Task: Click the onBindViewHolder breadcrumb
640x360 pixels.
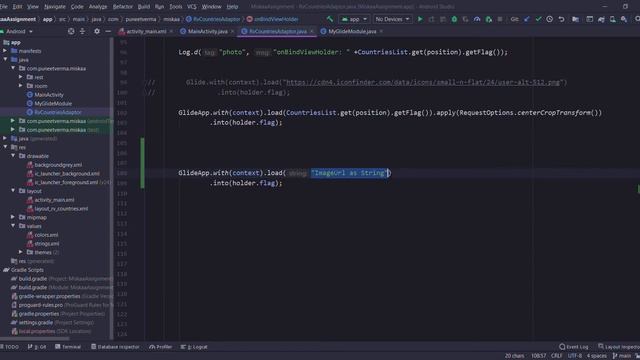Action: [276, 19]
